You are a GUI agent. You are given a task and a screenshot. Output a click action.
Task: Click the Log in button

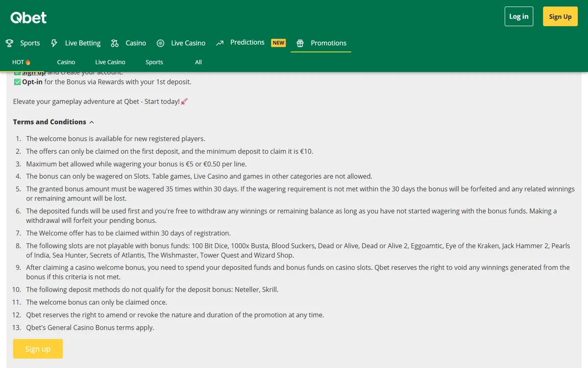519,17
